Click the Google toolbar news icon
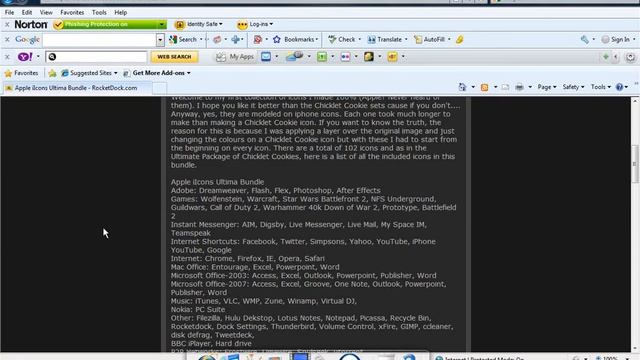Screen dimensions: 640x360 pos(217,40)
